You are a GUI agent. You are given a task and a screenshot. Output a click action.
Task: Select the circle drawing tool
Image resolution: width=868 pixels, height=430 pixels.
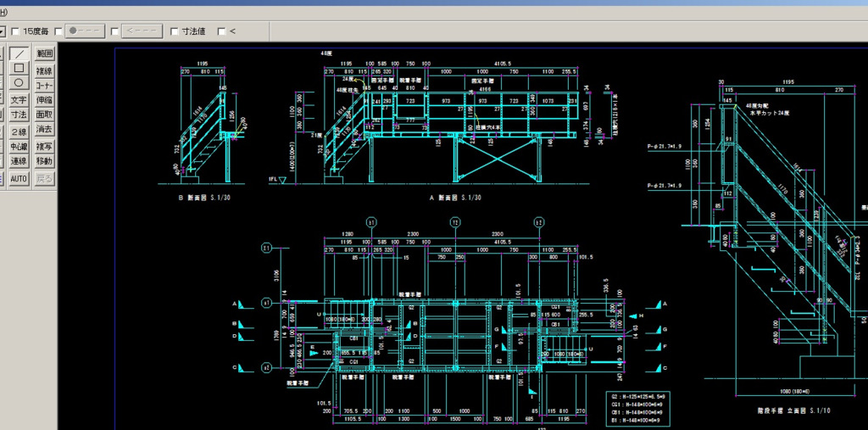click(x=19, y=83)
